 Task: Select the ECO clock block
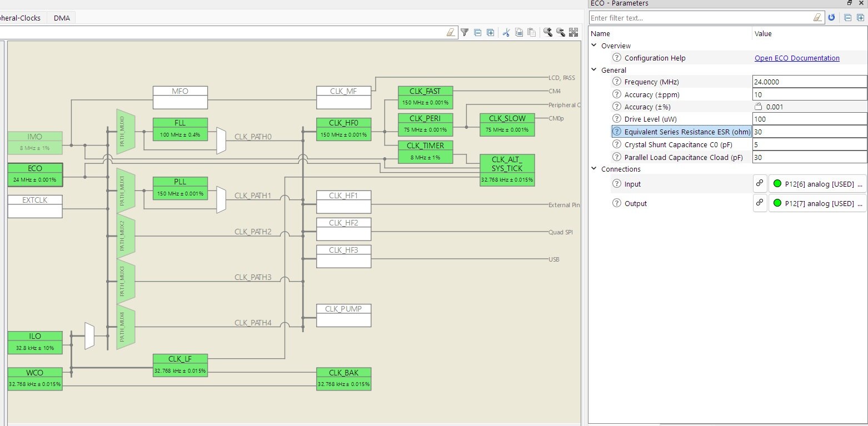35,174
